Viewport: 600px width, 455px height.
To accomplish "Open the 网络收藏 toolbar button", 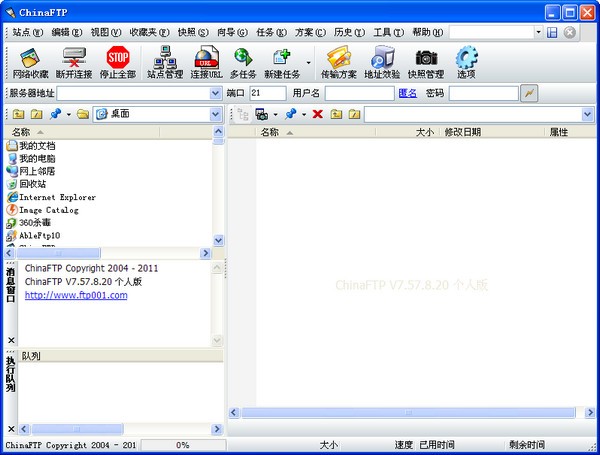I will pyautogui.click(x=30, y=63).
